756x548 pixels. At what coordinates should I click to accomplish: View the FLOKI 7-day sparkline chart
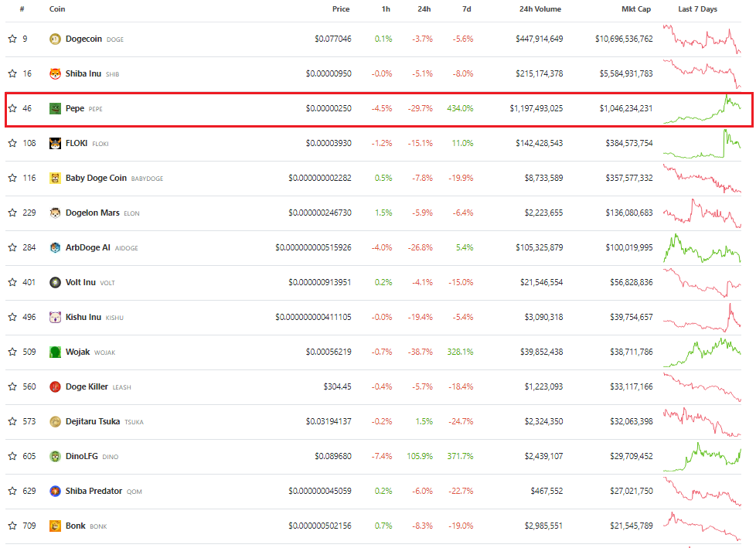point(702,143)
